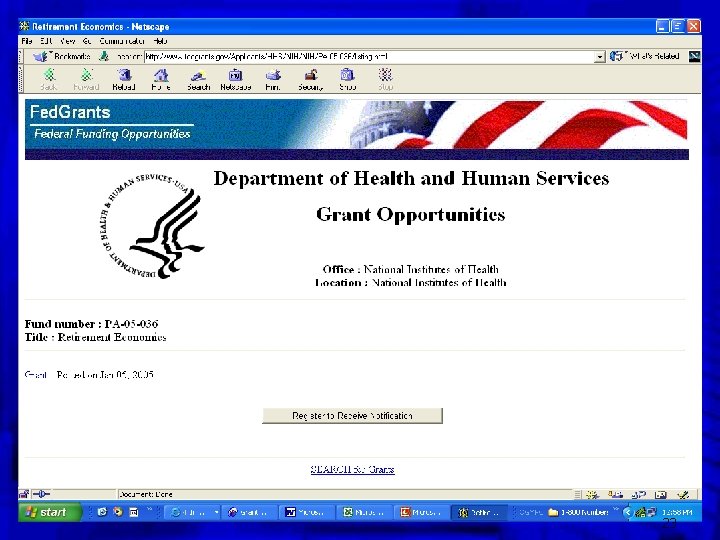Screen dimensions: 720x540
Task: Click the connection status icon in status bar
Action: click(41, 494)
